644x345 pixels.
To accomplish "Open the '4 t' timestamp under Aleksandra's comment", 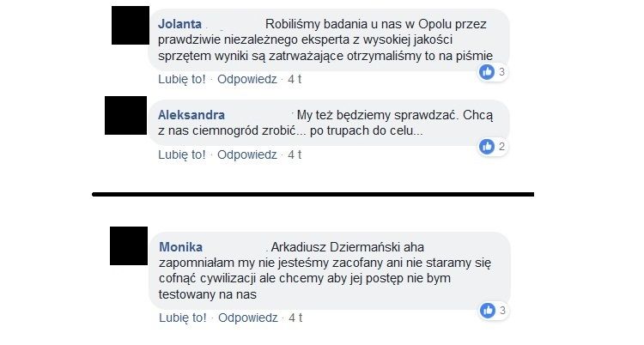I will click(295, 154).
